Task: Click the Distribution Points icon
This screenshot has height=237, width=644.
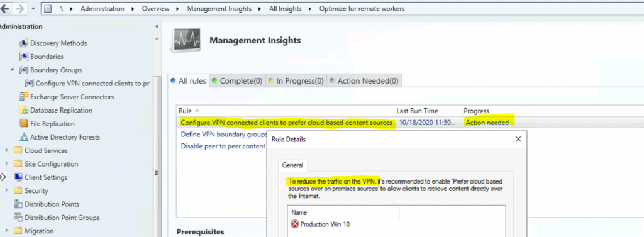Action: tap(18, 204)
